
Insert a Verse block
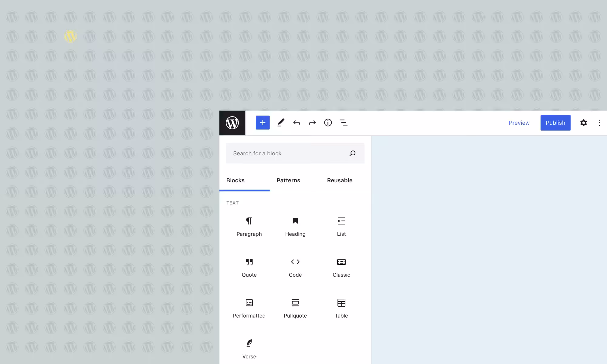point(249,349)
